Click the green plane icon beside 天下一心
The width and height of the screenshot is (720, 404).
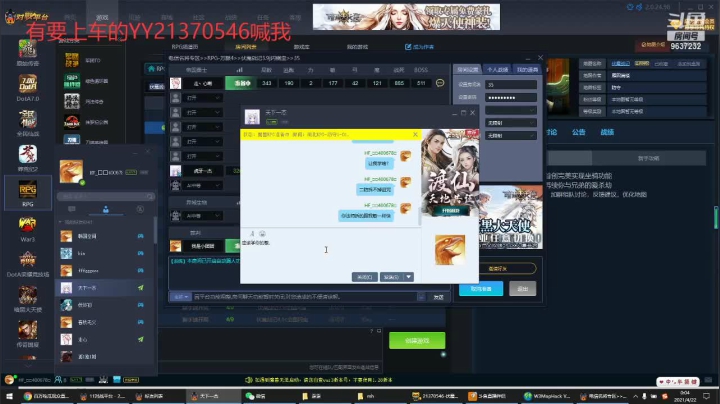[141, 288]
